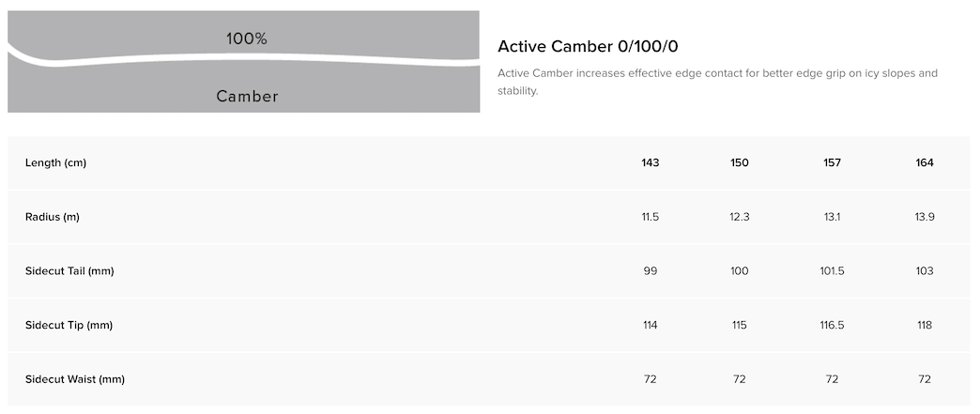Click the 116.5 sidecut tip value

pos(832,325)
